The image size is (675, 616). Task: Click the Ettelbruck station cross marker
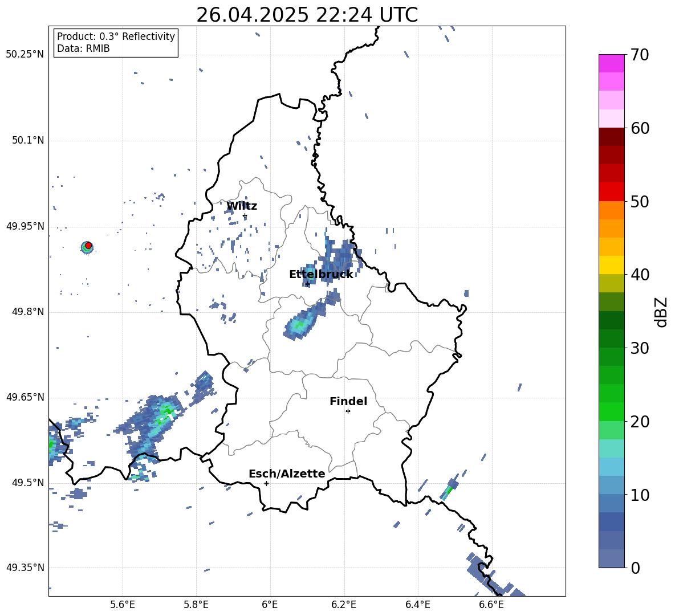[x=307, y=284]
